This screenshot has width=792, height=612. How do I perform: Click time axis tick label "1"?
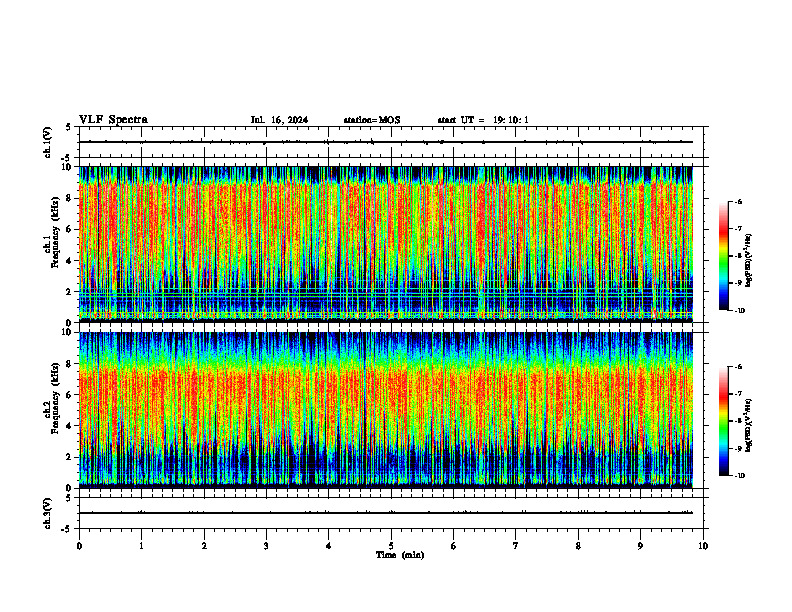click(141, 546)
